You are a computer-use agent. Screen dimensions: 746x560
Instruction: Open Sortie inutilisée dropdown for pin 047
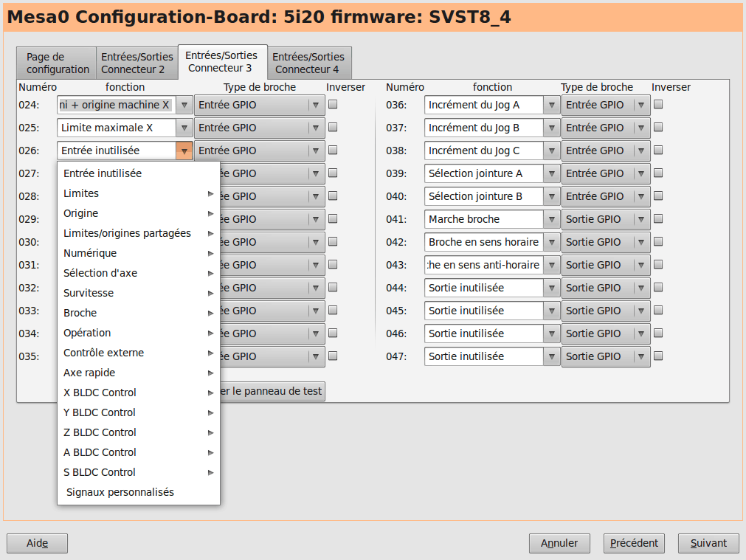pyautogui.click(x=552, y=356)
